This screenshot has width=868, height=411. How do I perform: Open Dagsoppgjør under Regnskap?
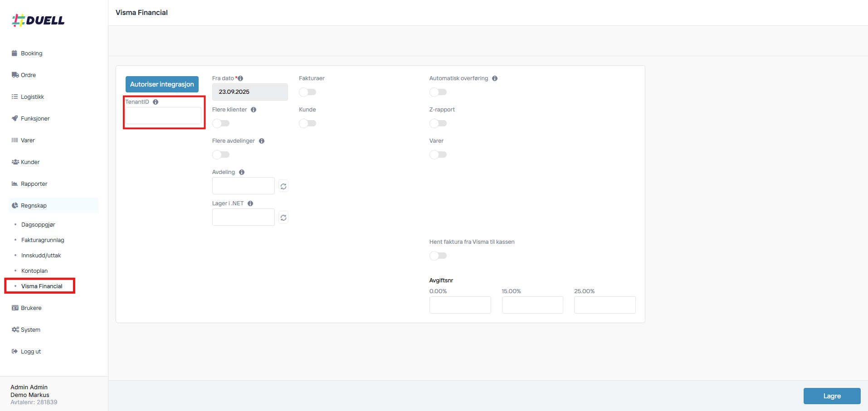pos(38,225)
